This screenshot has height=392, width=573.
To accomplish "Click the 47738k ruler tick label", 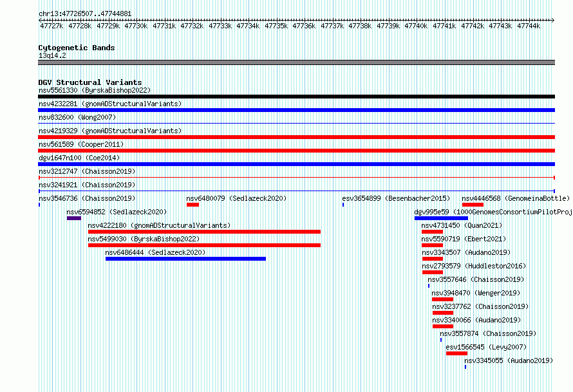I will (360, 26).
